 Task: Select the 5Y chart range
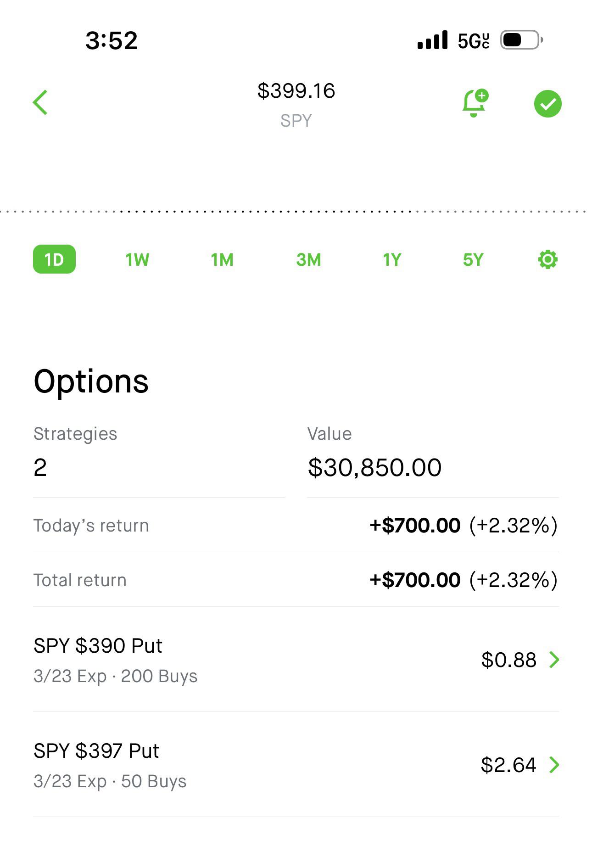click(x=473, y=260)
